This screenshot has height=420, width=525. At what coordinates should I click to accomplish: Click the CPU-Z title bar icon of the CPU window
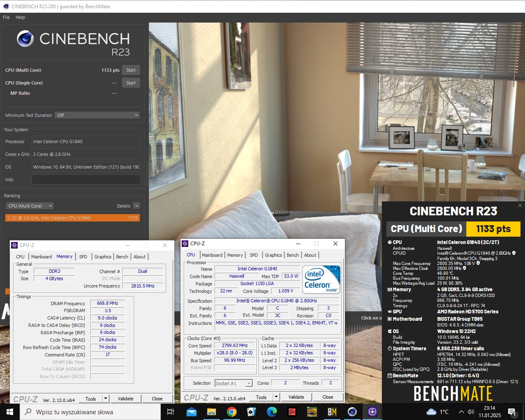point(185,244)
